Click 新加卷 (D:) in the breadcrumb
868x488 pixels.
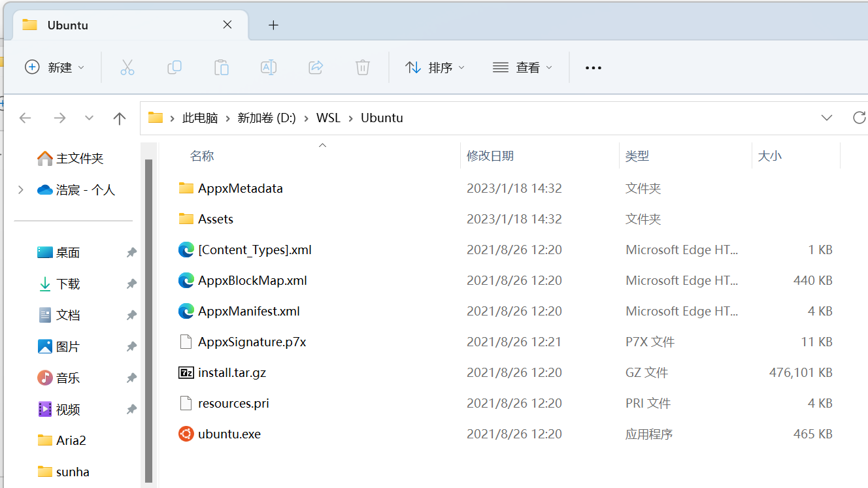click(267, 118)
